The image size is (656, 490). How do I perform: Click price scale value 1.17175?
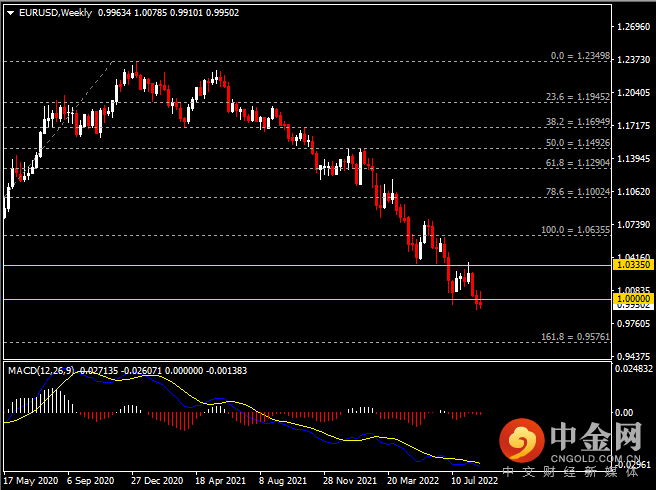(x=633, y=126)
